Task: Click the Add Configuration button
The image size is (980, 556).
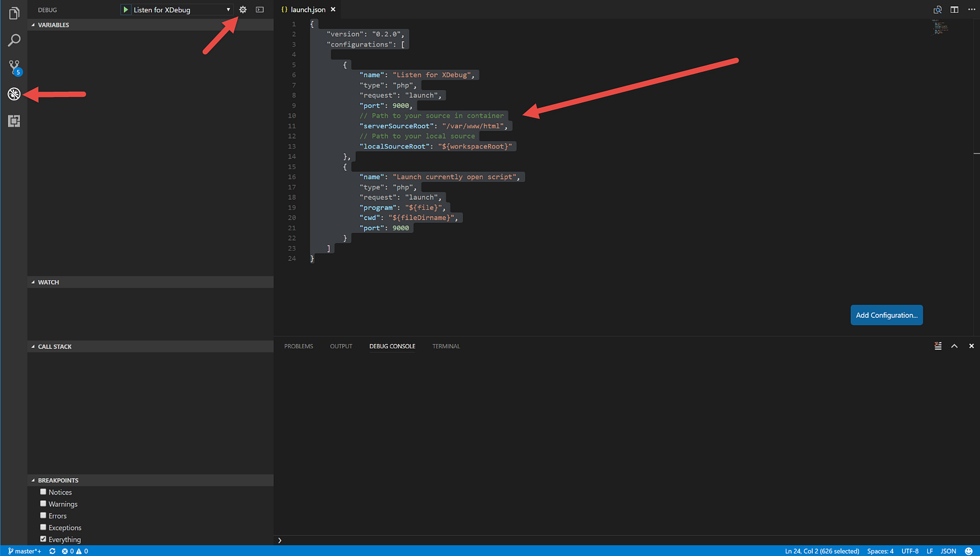Action: [x=886, y=315]
